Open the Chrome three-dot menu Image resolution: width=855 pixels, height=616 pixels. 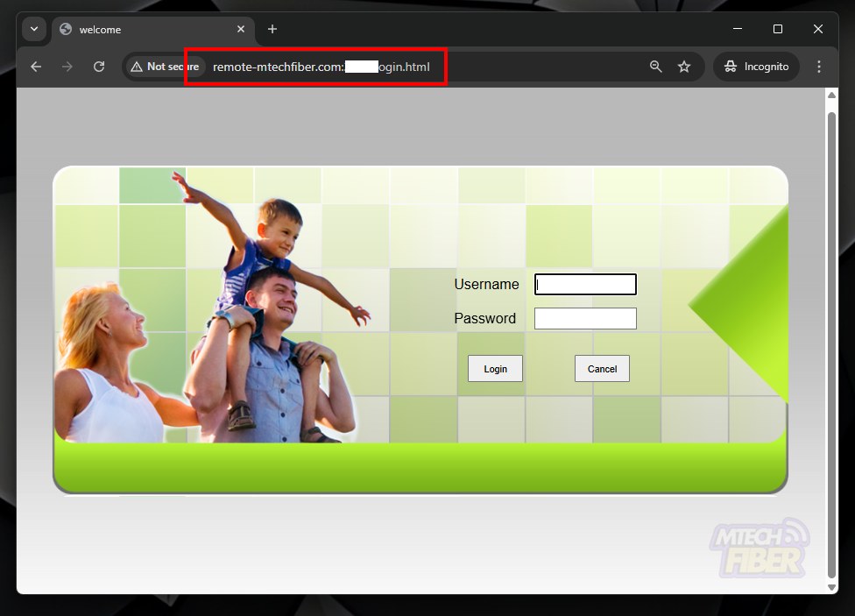819,67
